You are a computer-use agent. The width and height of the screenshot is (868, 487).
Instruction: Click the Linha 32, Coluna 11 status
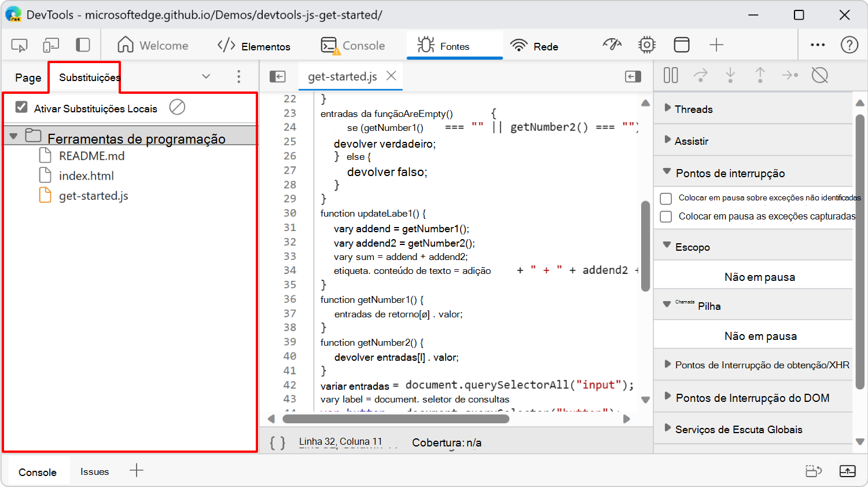click(x=341, y=442)
